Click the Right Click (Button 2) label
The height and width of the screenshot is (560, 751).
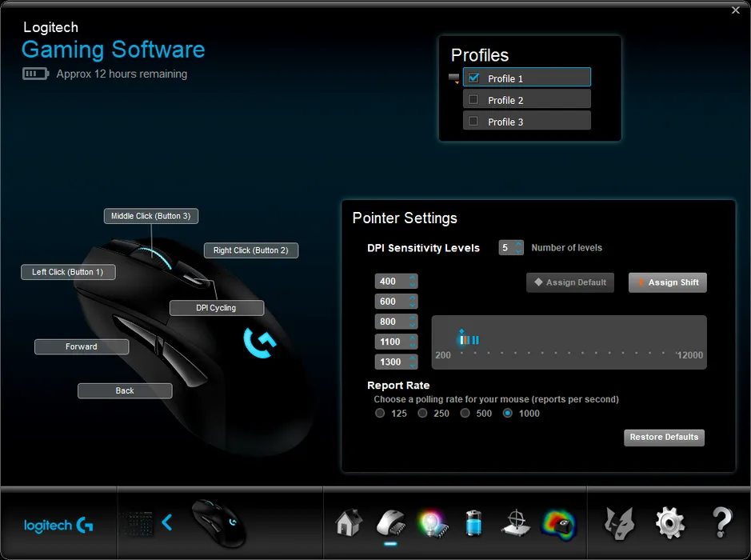[251, 250]
